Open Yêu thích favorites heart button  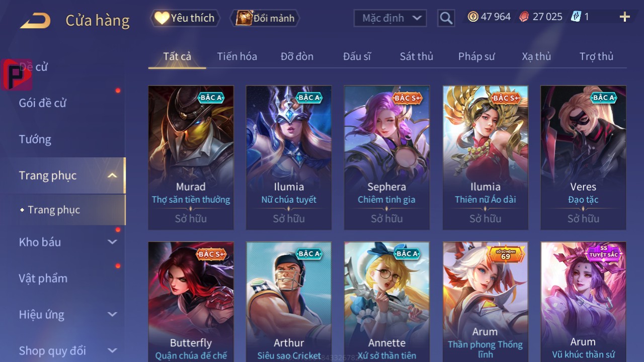click(185, 18)
